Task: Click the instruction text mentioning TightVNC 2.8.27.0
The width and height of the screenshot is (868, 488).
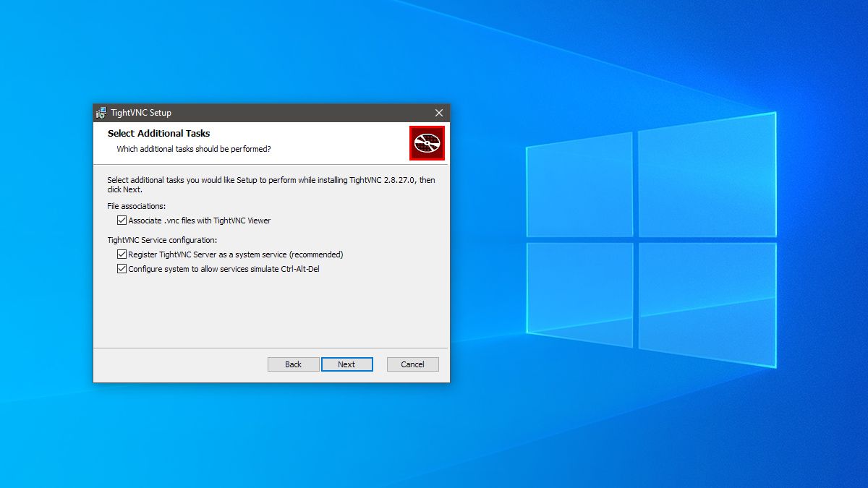Action: click(x=271, y=184)
